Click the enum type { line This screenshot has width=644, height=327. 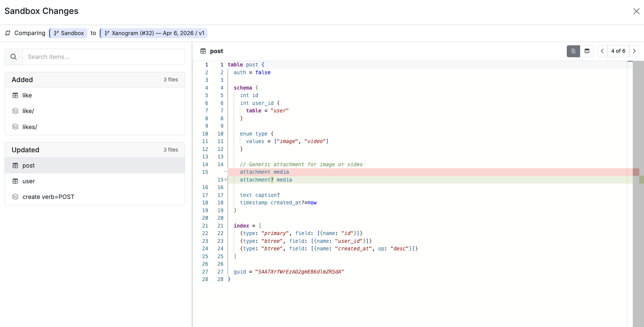pyautogui.click(x=257, y=134)
